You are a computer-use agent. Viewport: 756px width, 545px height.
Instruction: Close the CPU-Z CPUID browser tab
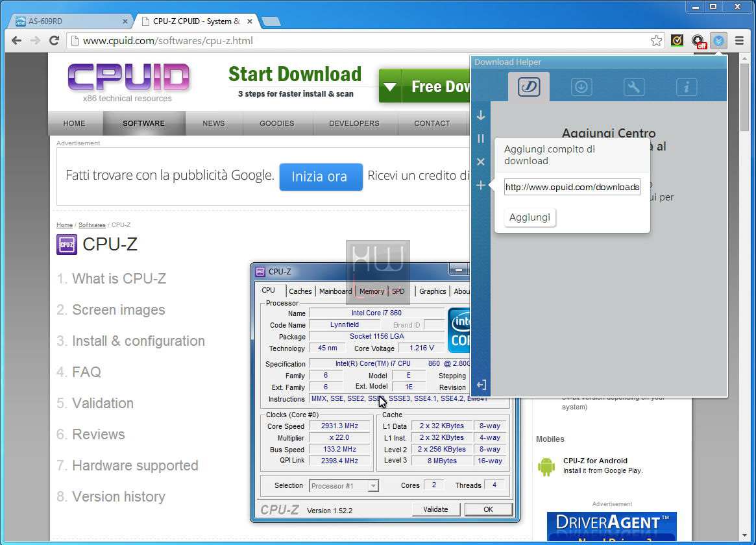(250, 21)
